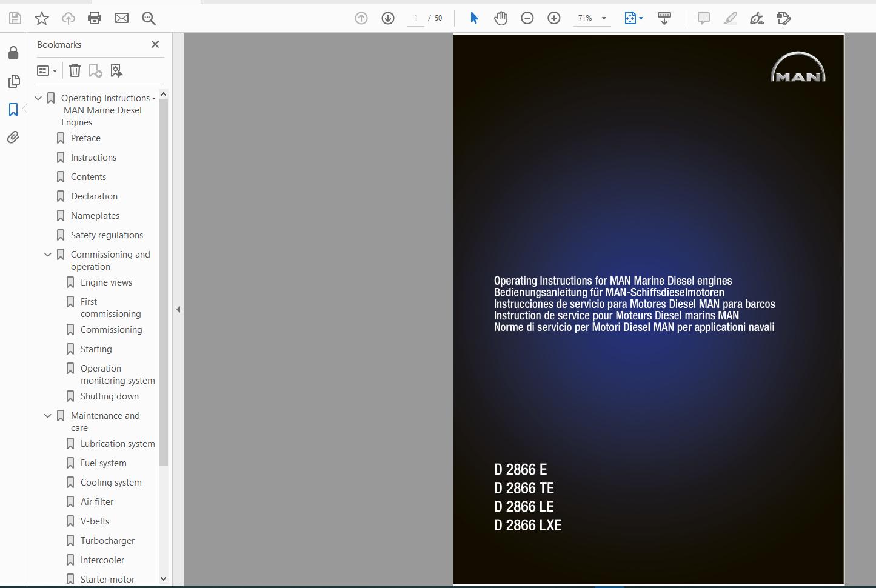Zoom in with plus button
Viewport: 876px width, 588px height.
[554, 18]
